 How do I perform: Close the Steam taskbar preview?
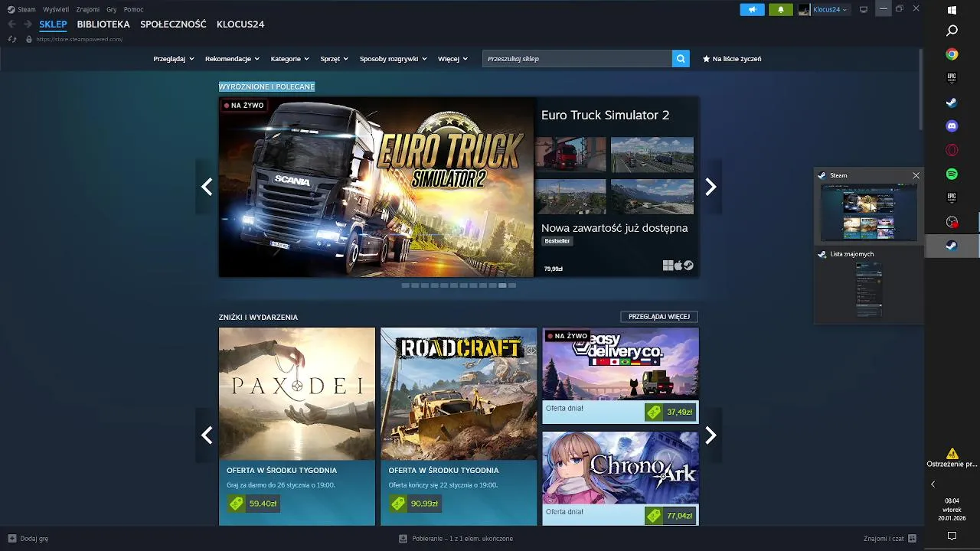(916, 175)
